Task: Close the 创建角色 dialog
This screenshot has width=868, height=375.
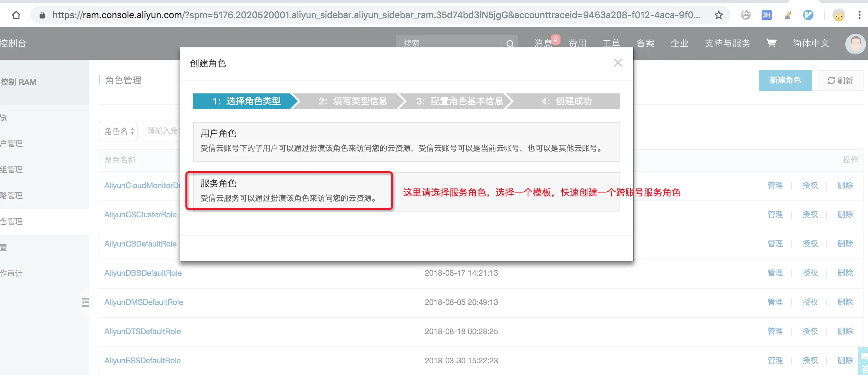Action: 618,63
